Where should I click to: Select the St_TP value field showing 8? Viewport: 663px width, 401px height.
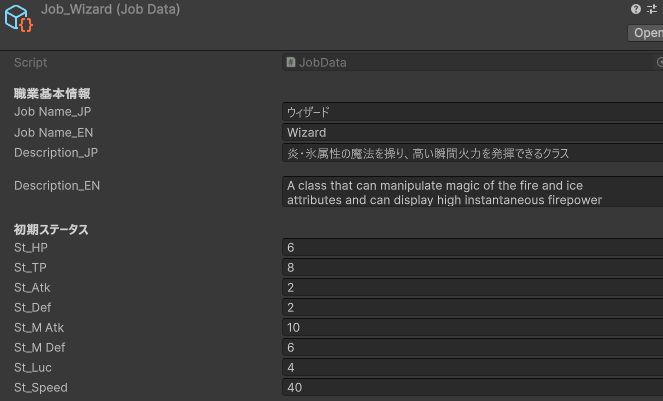(472, 267)
